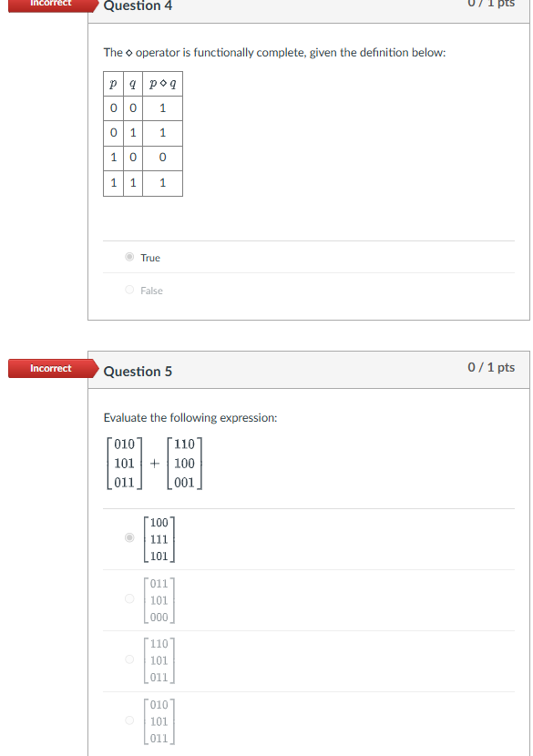The width and height of the screenshot is (533, 756).
Task: Choose matrix option 010 101 011
Action: coord(128,721)
